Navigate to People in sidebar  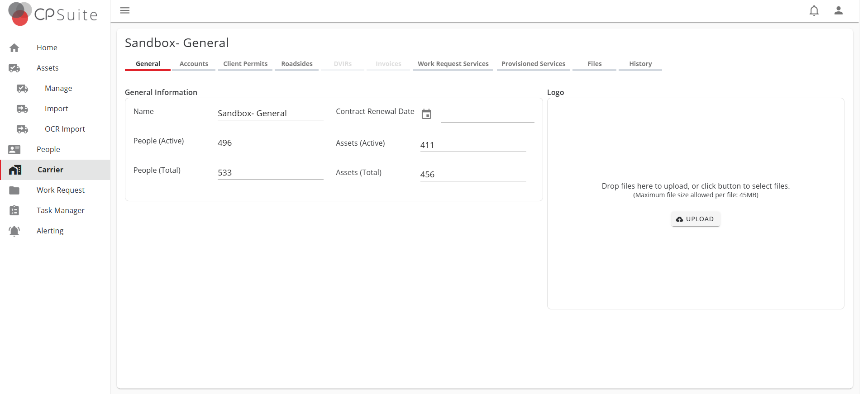coord(48,149)
